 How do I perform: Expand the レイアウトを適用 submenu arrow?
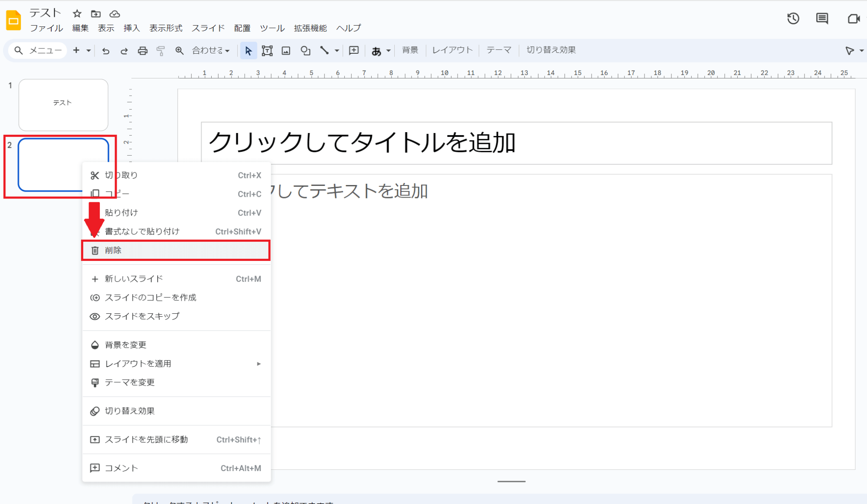(x=258, y=364)
